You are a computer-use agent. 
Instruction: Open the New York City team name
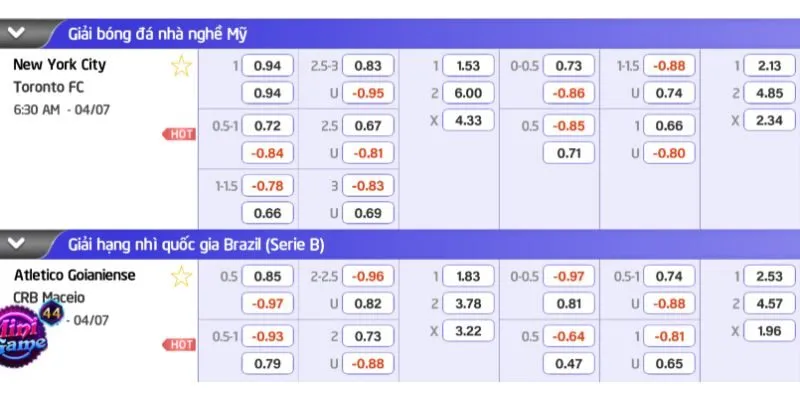(x=60, y=65)
